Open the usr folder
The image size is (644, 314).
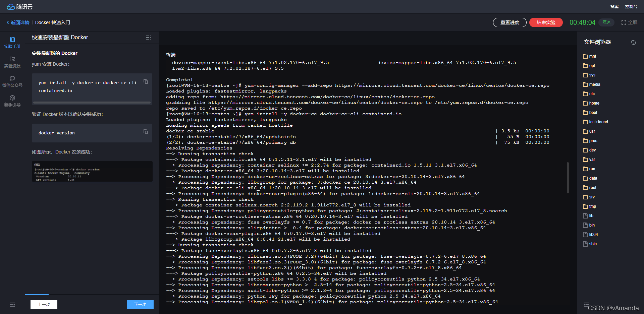(x=589, y=131)
